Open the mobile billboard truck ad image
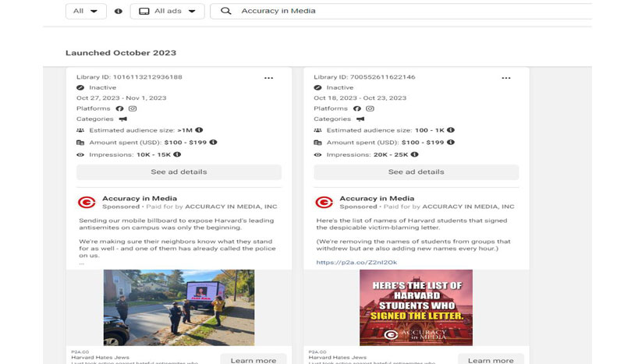Screen dimensions: 624x364 [x=179, y=307]
